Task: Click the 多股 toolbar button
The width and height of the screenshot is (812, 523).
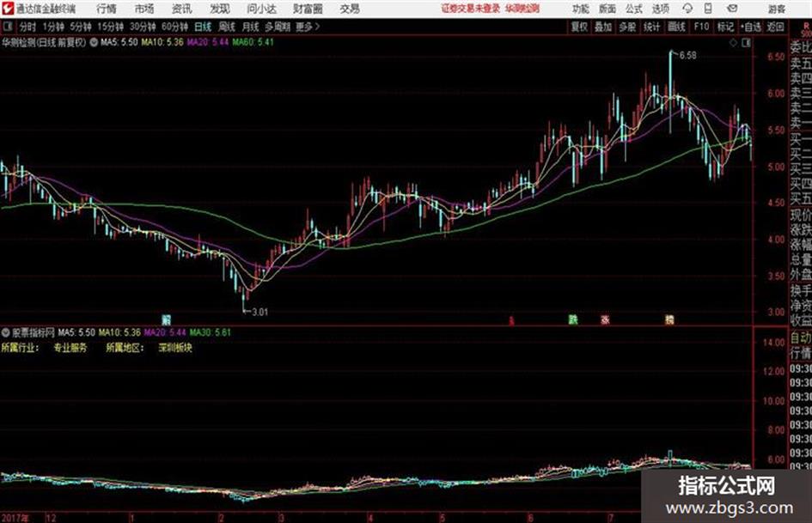Action: point(627,27)
